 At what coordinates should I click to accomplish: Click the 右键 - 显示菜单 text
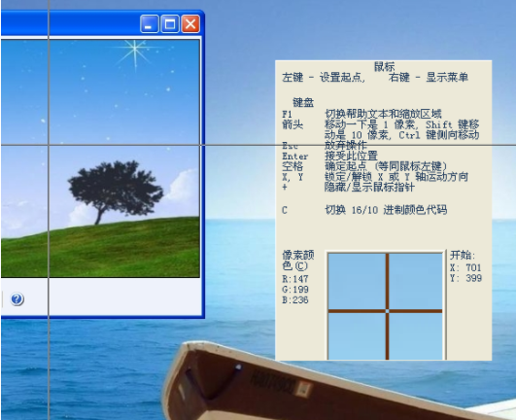coord(428,78)
